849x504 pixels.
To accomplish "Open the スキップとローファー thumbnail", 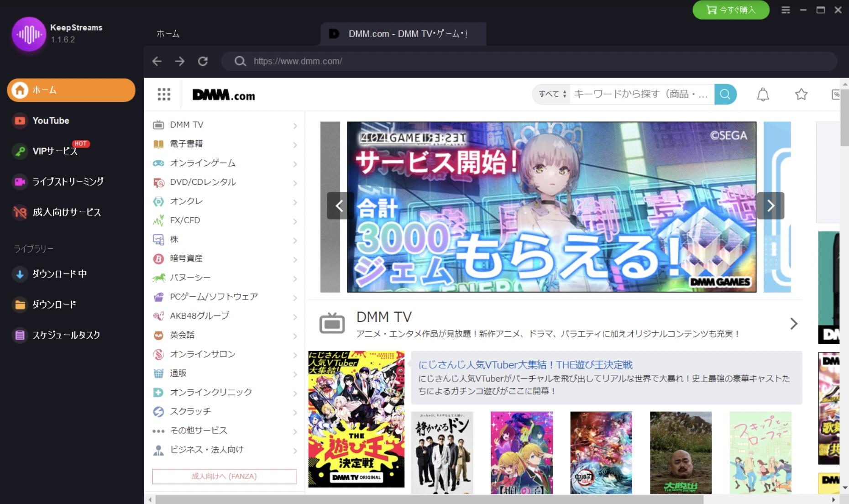I will [760, 453].
